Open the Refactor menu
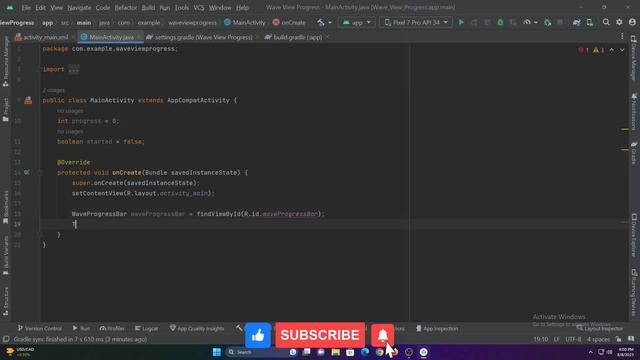Screen dimensions: 640x360 pos(126,7)
